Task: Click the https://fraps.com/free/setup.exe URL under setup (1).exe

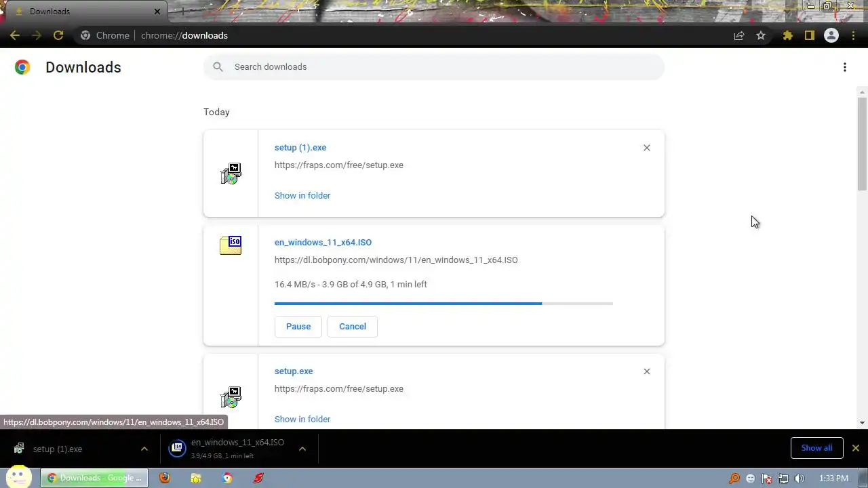Action: click(339, 165)
